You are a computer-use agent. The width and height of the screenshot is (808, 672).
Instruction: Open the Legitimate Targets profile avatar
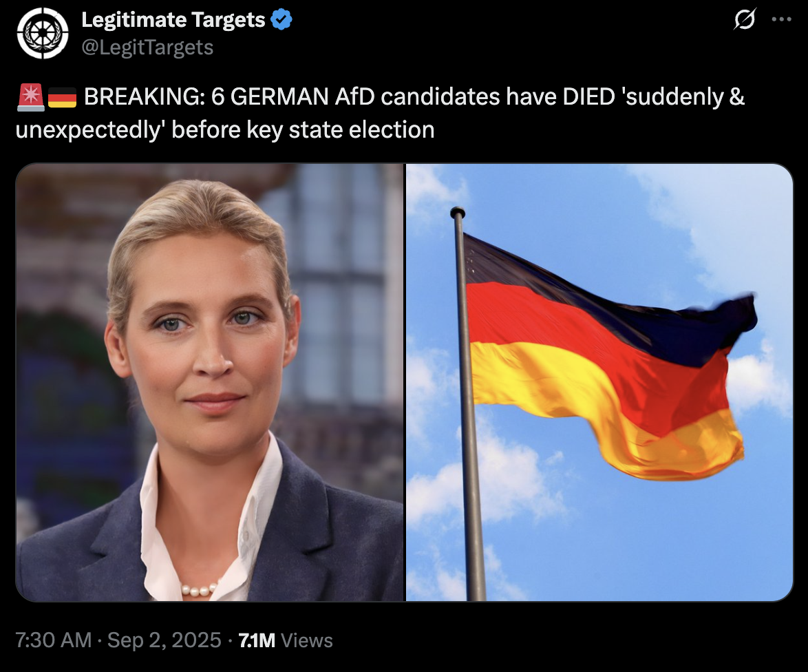click(x=43, y=33)
